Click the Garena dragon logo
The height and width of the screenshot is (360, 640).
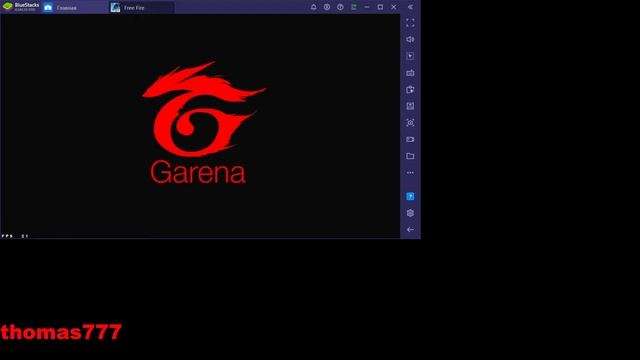tap(204, 109)
